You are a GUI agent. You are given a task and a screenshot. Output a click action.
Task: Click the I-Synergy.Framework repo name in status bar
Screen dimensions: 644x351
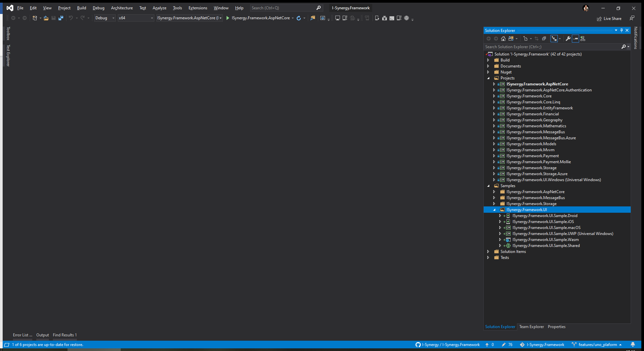tap(545, 345)
